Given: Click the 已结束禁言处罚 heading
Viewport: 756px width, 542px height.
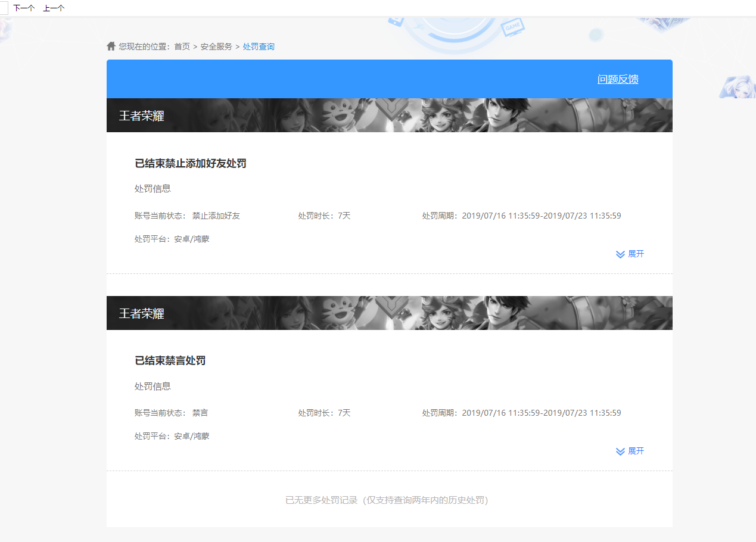Looking at the screenshot, I should click(x=170, y=361).
